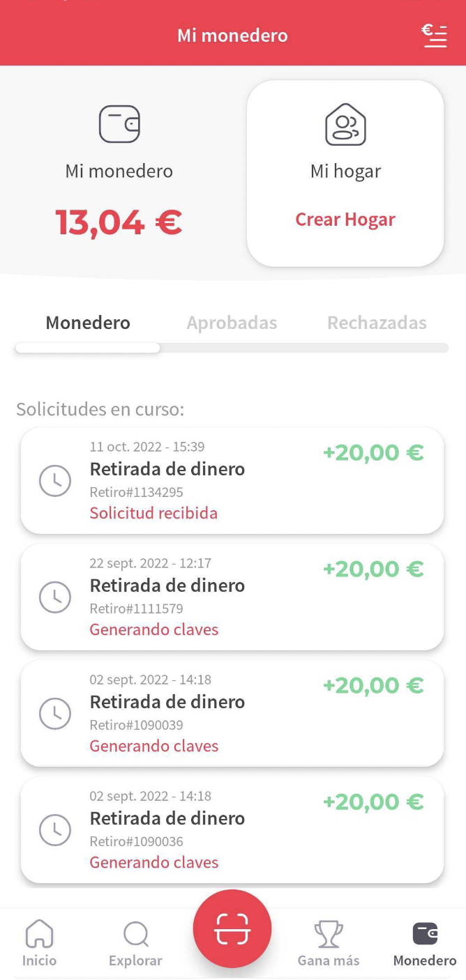
Task: Switch to the Rechazadas tab
Action: 377,323
